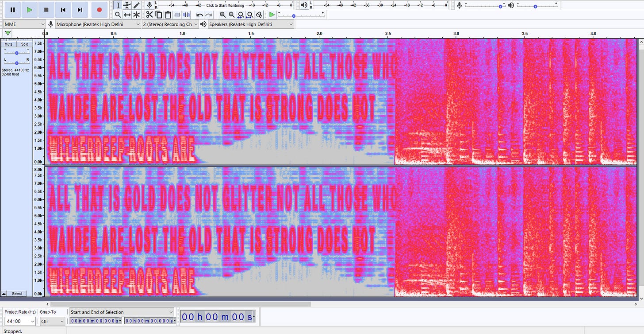The height and width of the screenshot is (334, 644).
Task: Click the speaker icon beside the output device list
Action: coord(203,24)
